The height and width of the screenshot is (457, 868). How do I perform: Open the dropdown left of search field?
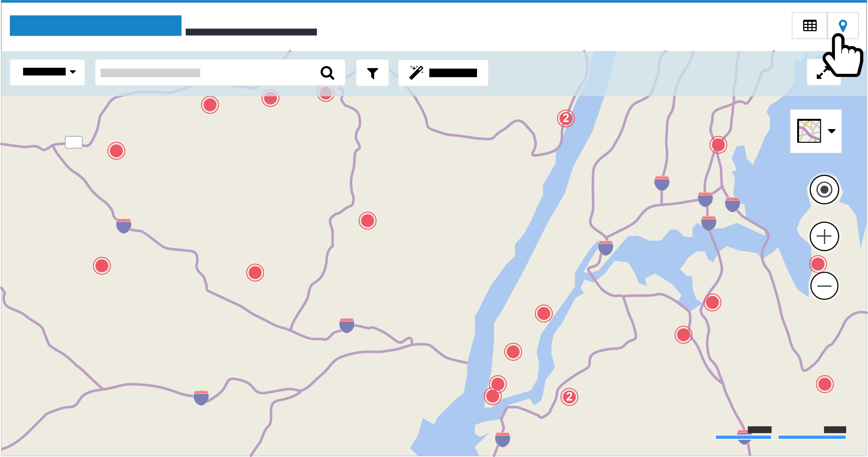tap(47, 72)
